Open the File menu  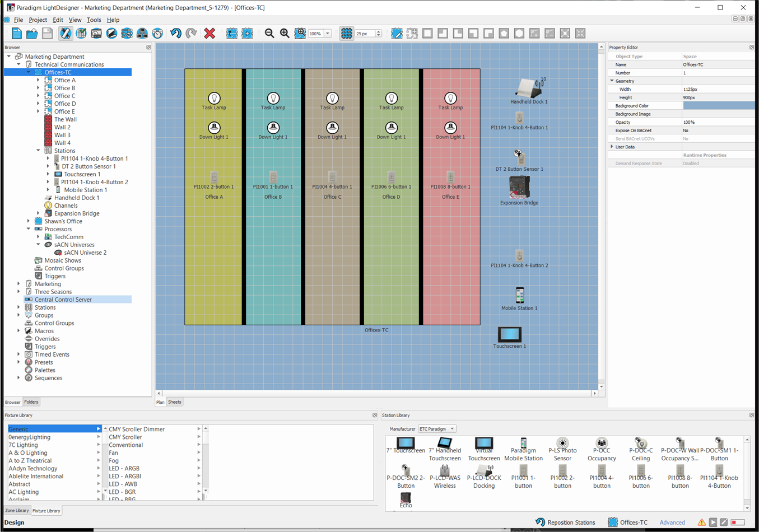click(18, 20)
